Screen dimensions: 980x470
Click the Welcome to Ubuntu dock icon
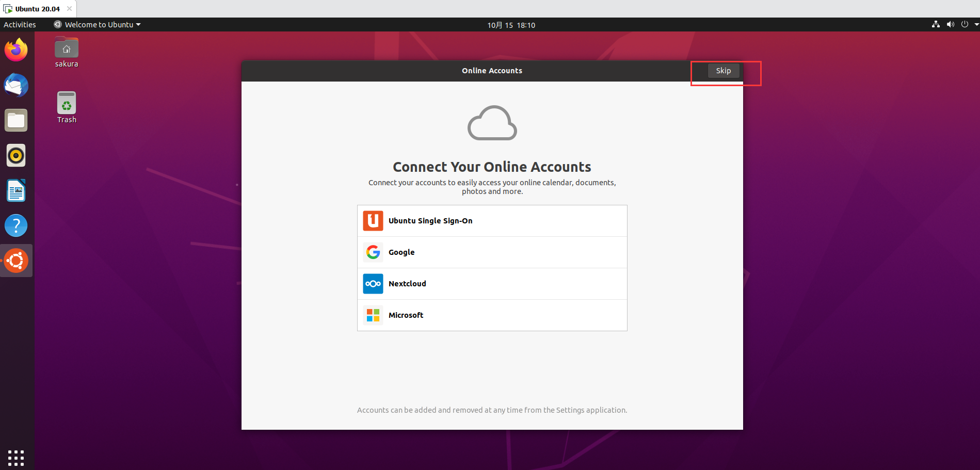(16, 261)
